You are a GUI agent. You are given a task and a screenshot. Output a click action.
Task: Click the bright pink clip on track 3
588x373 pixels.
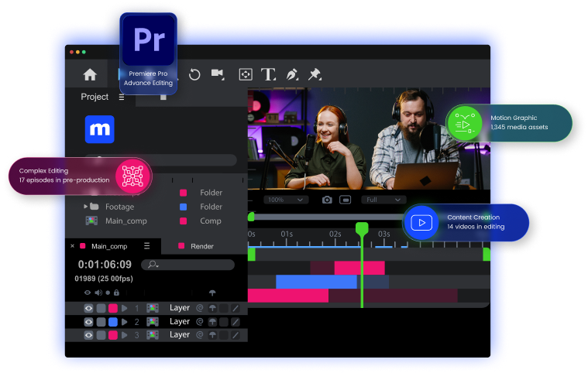288,296
